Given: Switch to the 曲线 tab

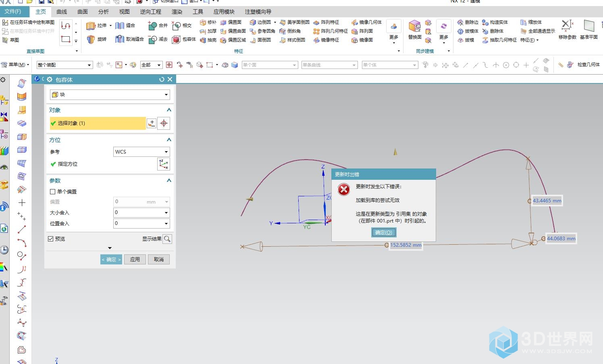Looking at the screenshot, I should coord(62,12).
